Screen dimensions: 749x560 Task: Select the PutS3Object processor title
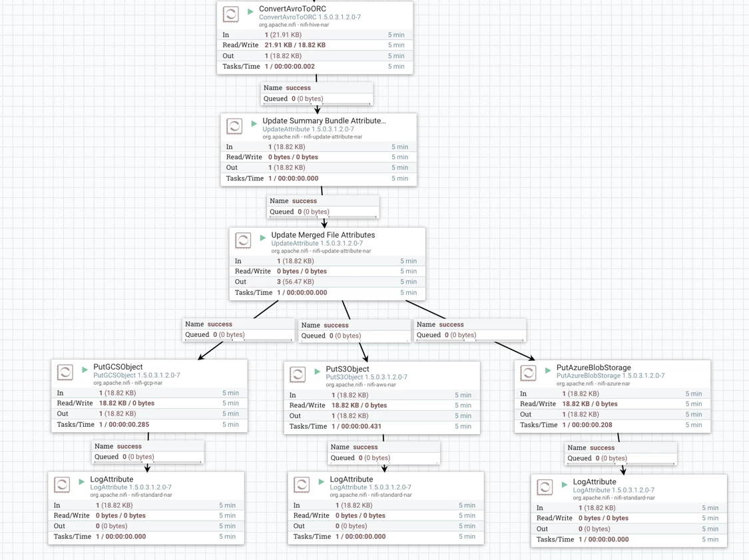coord(348,369)
